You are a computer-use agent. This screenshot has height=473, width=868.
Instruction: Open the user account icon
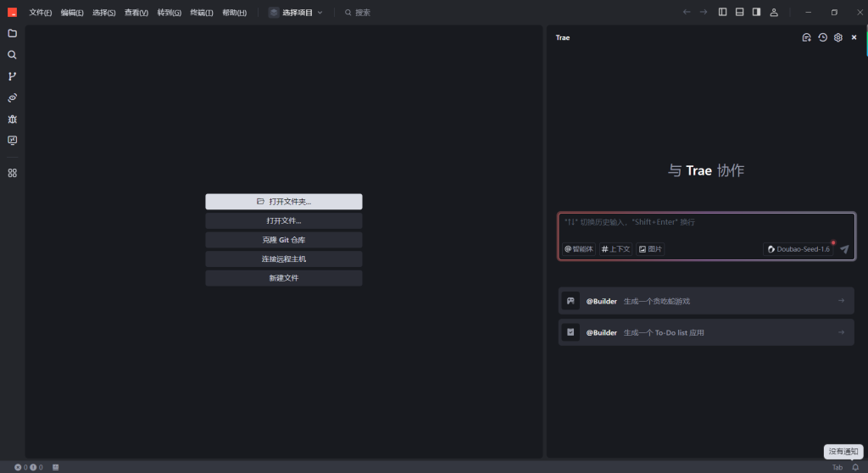[x=774, y=12]
